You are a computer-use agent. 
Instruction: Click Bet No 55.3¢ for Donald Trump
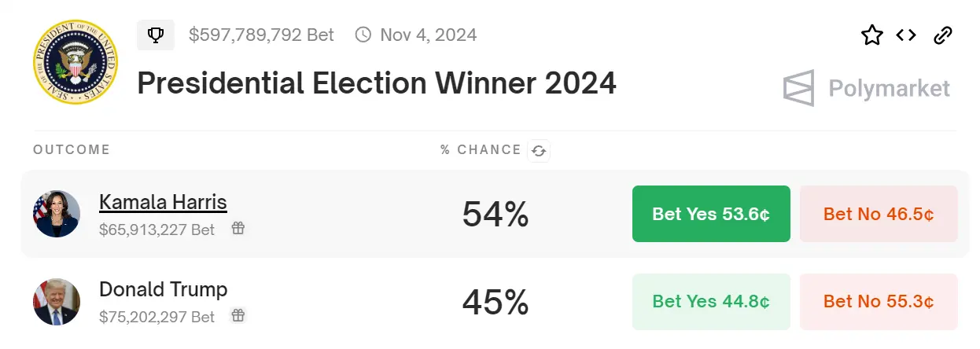(x=879, y=302)
